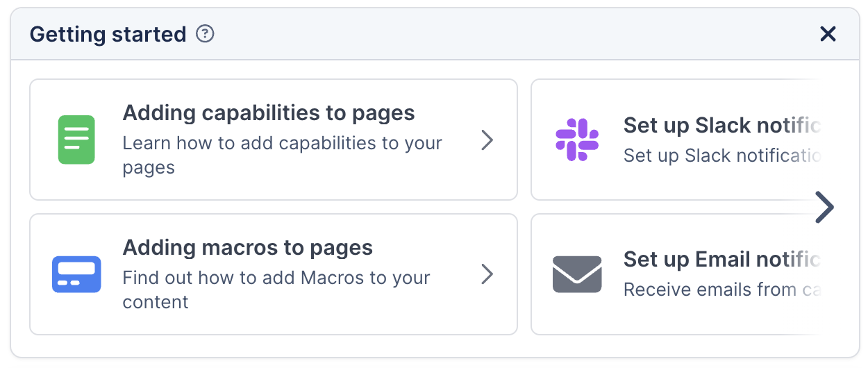The height and width of the screenshot is (368, 868).
Task: Show next Getting started cards
Action: 824,207
